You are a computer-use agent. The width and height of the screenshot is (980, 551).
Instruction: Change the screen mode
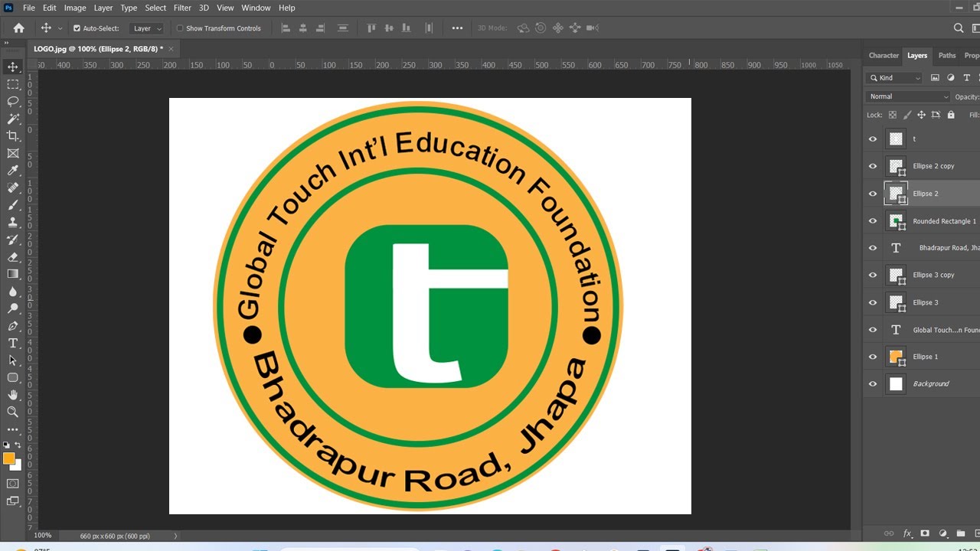[x=13, y=501]
